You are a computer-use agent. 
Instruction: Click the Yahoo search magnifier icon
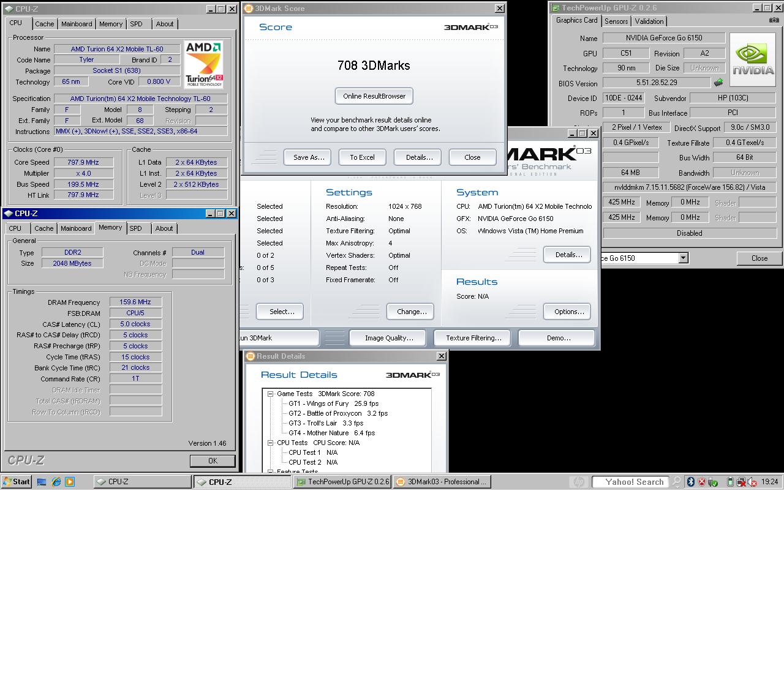676,482
